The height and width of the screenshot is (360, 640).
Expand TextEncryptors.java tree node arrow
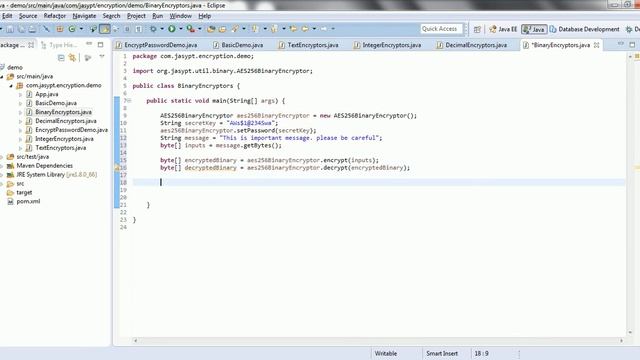point(20,148)
